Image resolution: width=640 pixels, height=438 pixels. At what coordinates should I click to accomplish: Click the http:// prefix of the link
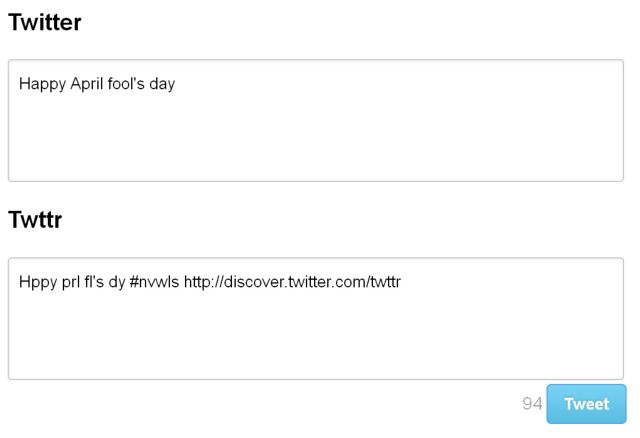204,282
